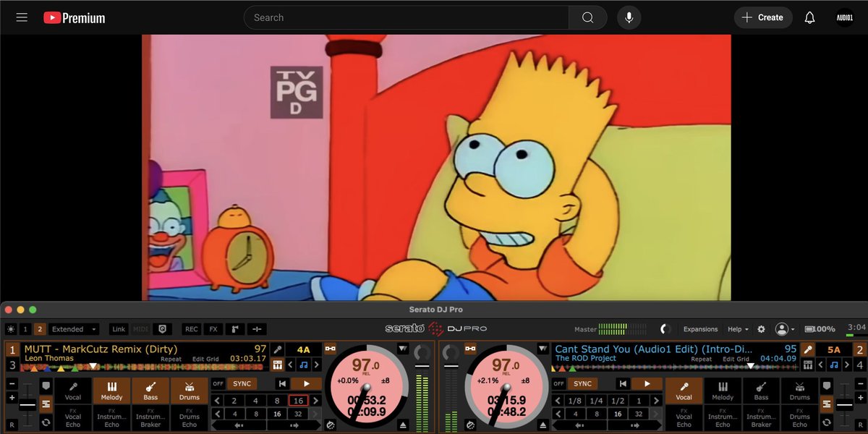Play the right deck track
This screenshot has height=434, width=868.
(x=647, y=384)
